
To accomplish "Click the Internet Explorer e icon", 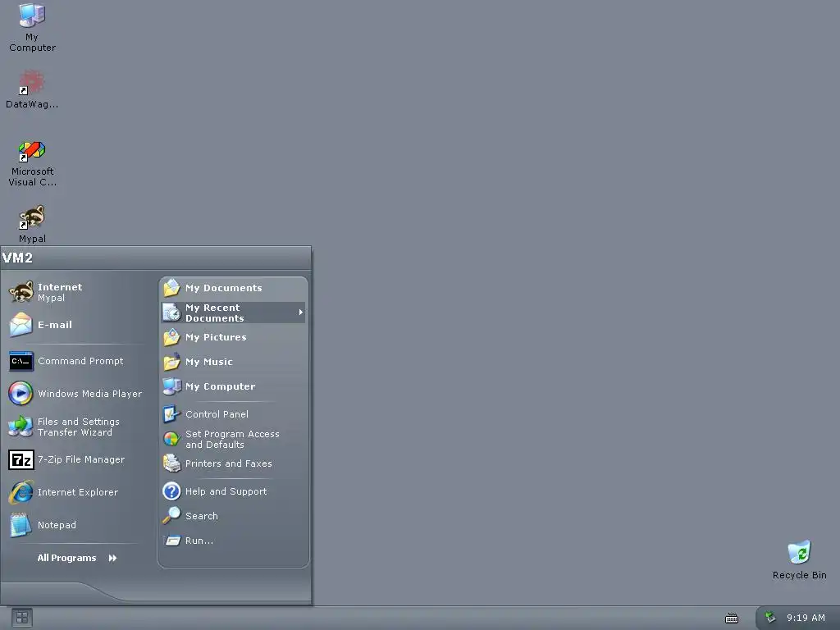I will click(x=21, y=492).
